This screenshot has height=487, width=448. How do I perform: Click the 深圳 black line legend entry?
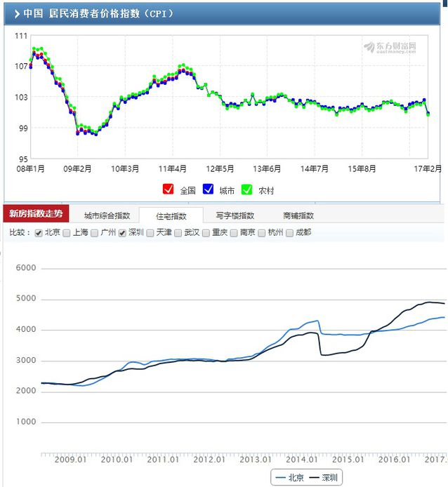pyautogui.click(x=324, y=477)
